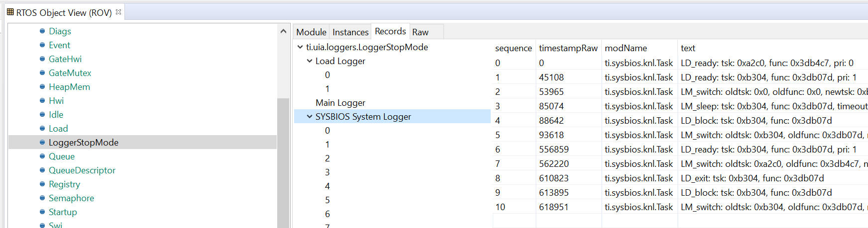Click the timestampRaw column header

[568, 48]
